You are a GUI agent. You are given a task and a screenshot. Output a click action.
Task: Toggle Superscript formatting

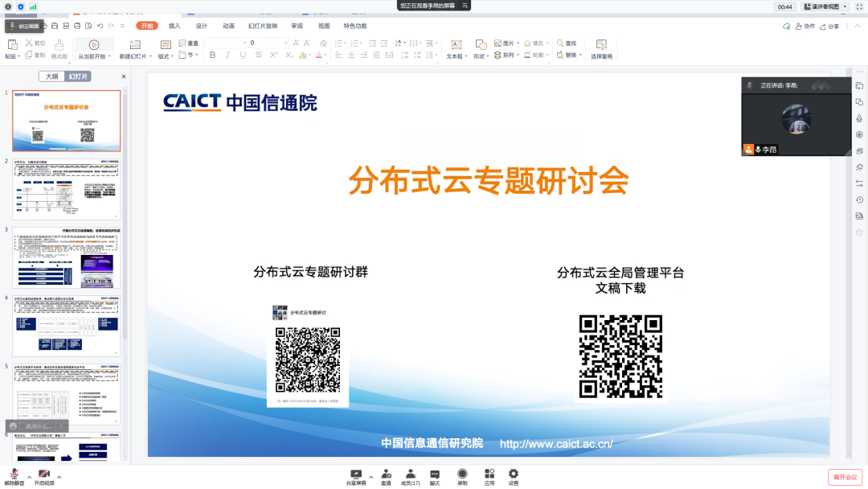[x=273, y=55]
